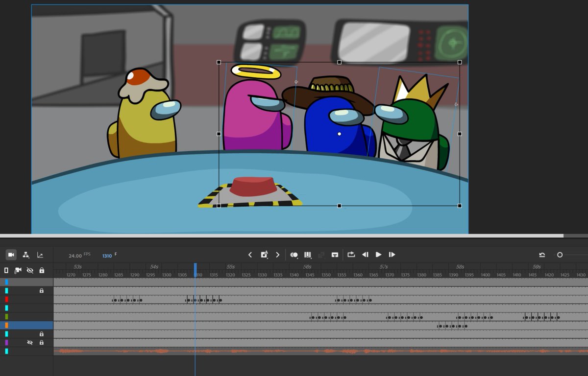
Task: Click the timeline zoom slider handle
Action: 560,255
